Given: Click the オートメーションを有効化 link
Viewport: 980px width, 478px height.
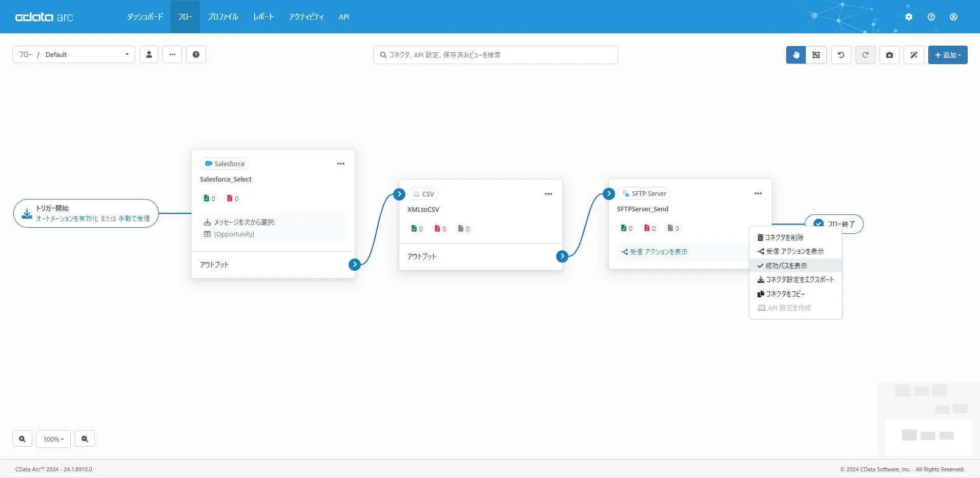Looking at the screenshot, I should (x=67, y=218).
